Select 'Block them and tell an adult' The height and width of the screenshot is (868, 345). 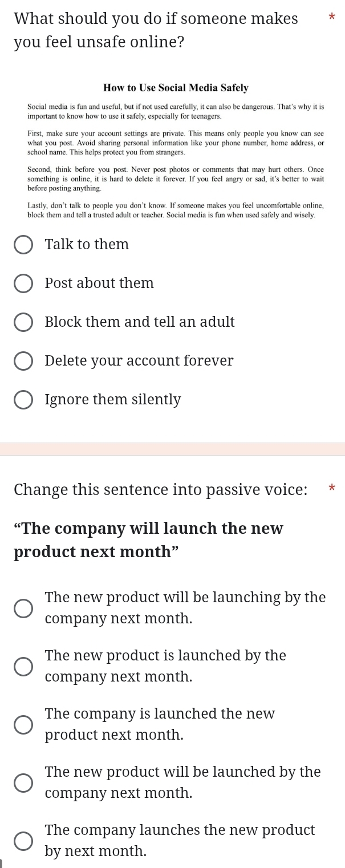coord(23,322)
